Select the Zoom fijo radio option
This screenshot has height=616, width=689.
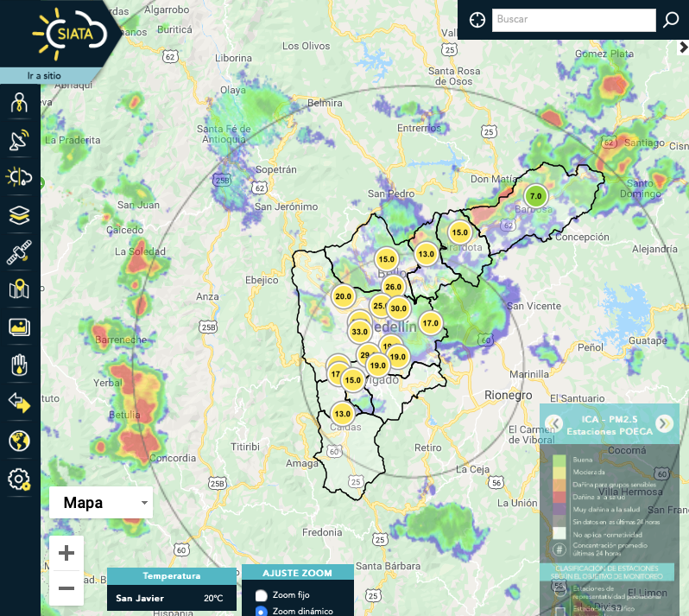[x=262, y=595]
